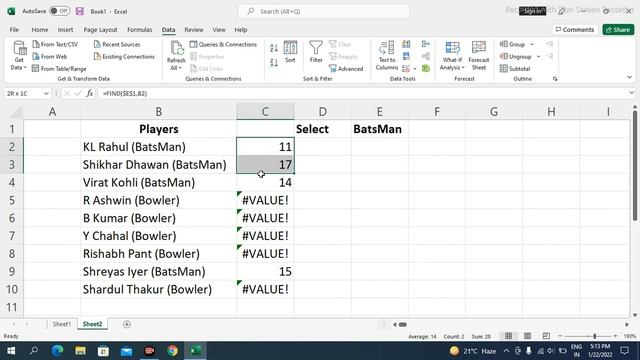The width and height of the screenshot is (640, 360).
Task: Click the horizontal scrollbar thumb
Action: (402, 324)
